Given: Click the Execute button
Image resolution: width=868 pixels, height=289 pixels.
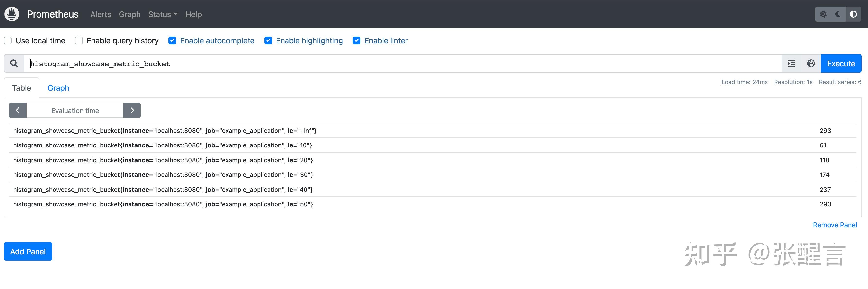Looking at the screenshot, I should point(841,63).
